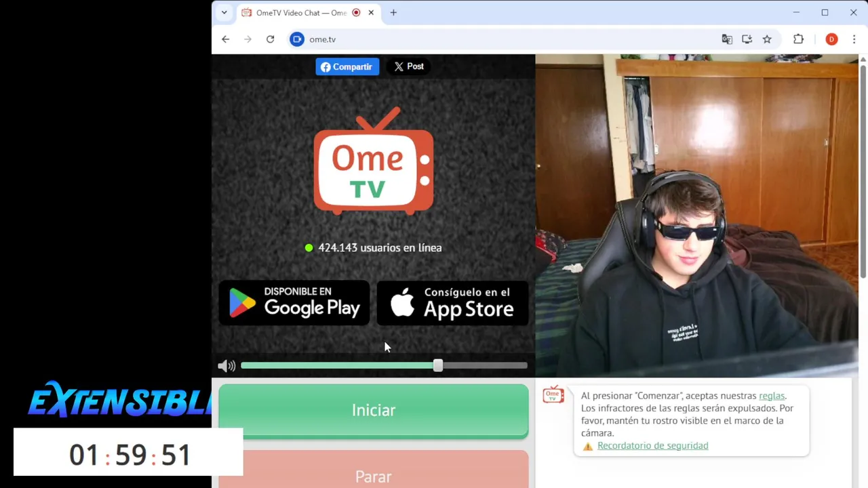868x488 pixels.
Task: Start chatting with the Iniciar button
Action: (x=374, y=411)
